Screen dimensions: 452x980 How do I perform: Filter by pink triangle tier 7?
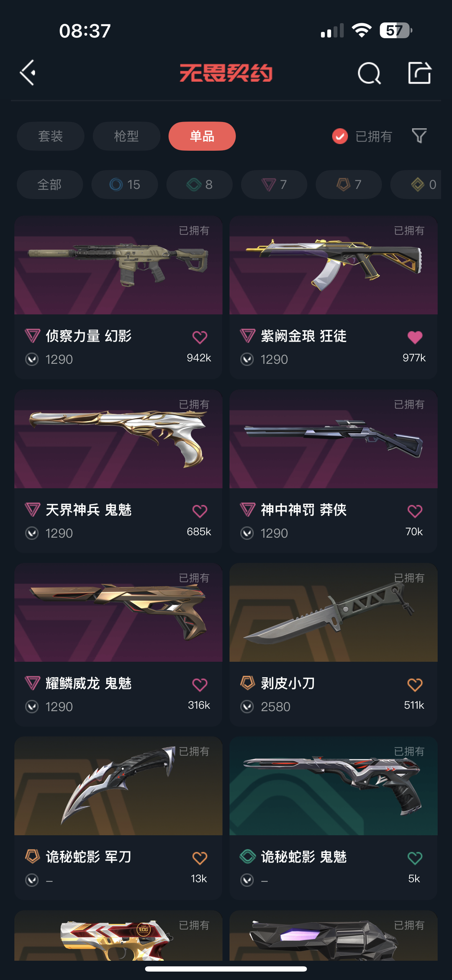pyautogui.click(x=274, y=184)
